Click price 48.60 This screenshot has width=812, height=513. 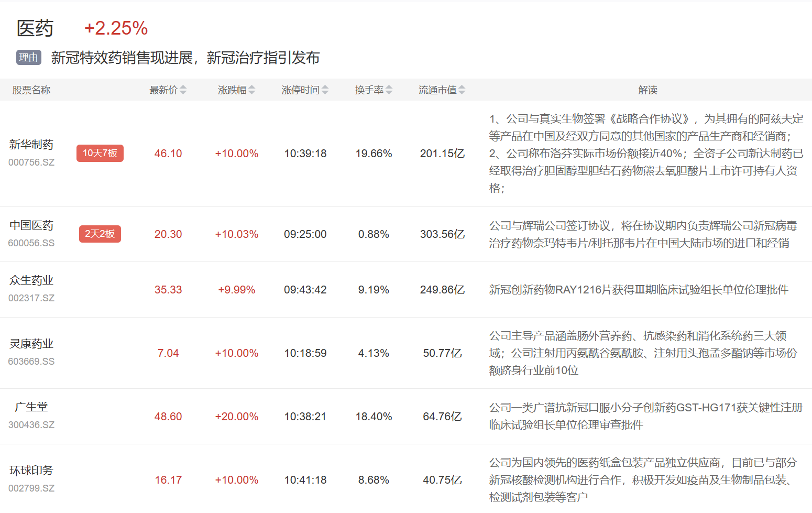click(168, 417)
